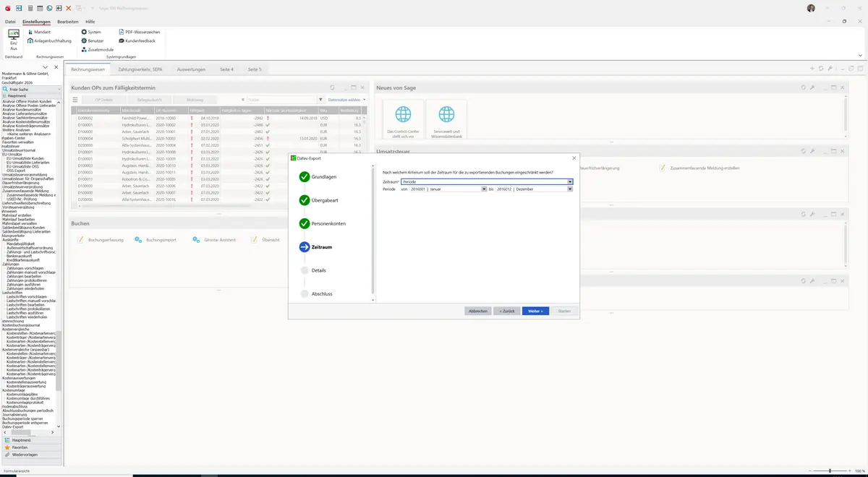Toggle the Dashboard Ein/Aus button
868x477 pixels.
pos(13,40)
